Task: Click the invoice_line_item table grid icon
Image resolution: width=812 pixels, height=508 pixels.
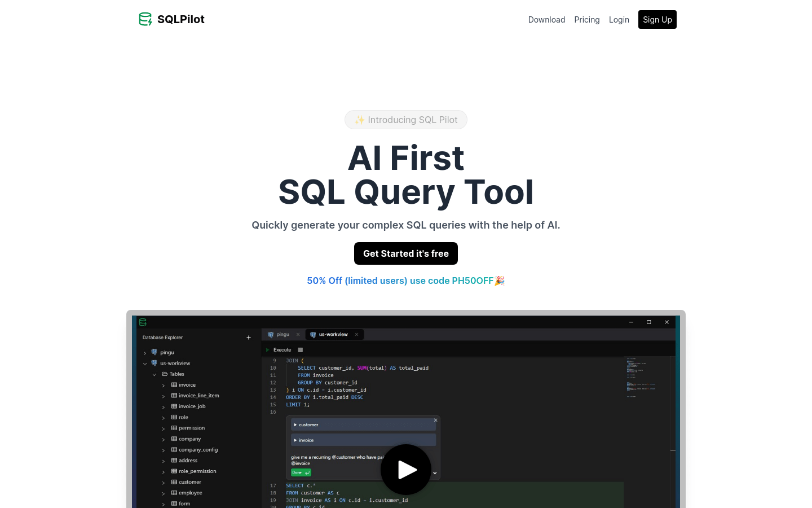Action: pyautogui.click(x=174, y=395)
